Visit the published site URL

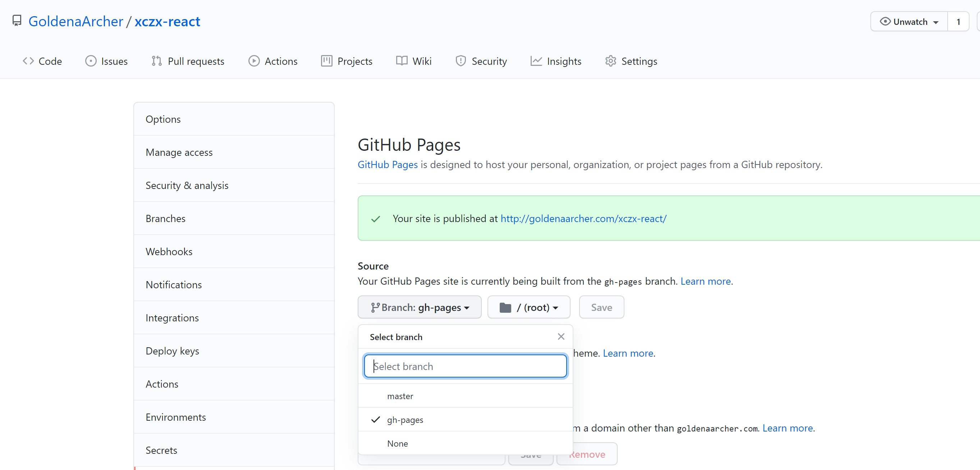tap(583, 218)
